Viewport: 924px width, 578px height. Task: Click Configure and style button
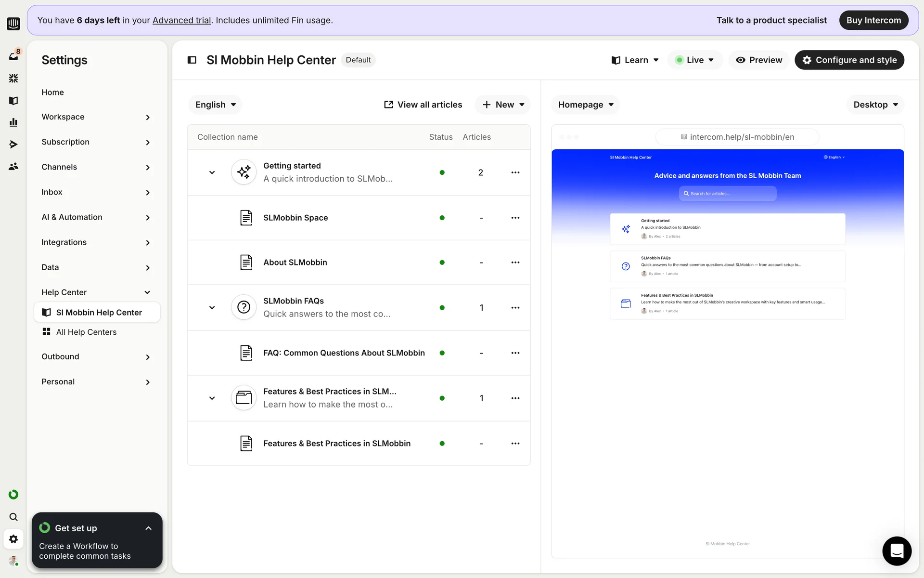click(849, 60)
